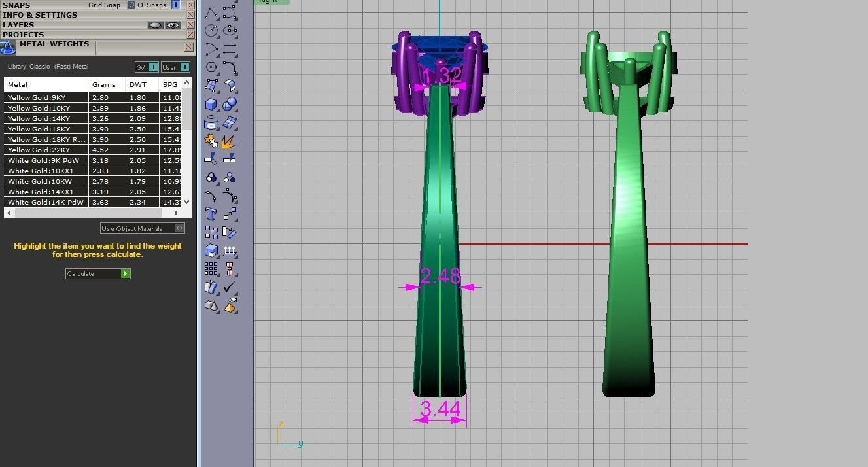Click metal list scroll down arrow
868x467 pixels.
(x=187, y=203)
